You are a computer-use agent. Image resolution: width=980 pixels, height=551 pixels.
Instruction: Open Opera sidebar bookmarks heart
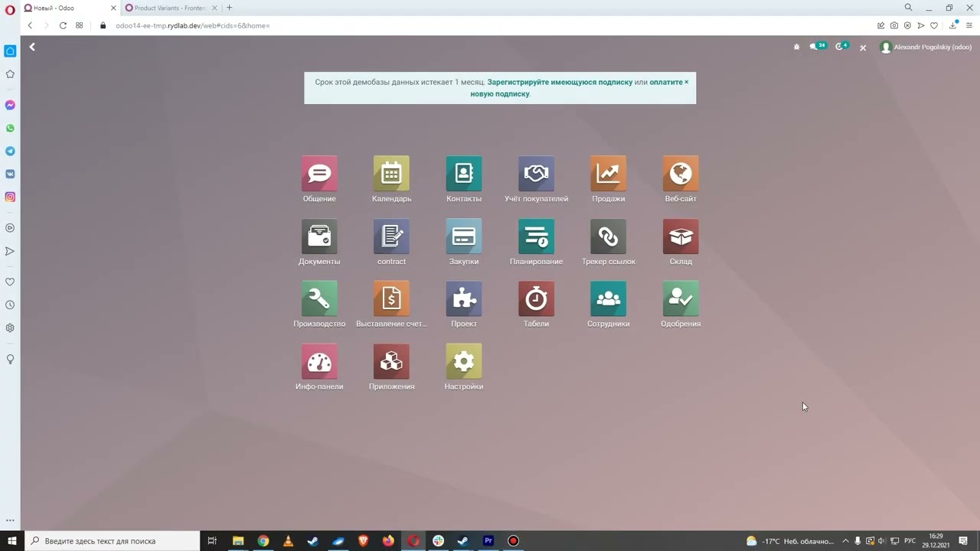[x=10, y=282]
